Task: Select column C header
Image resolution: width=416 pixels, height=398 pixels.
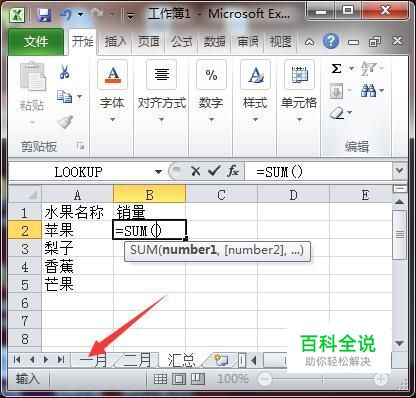Action: [x=221, y=195]
